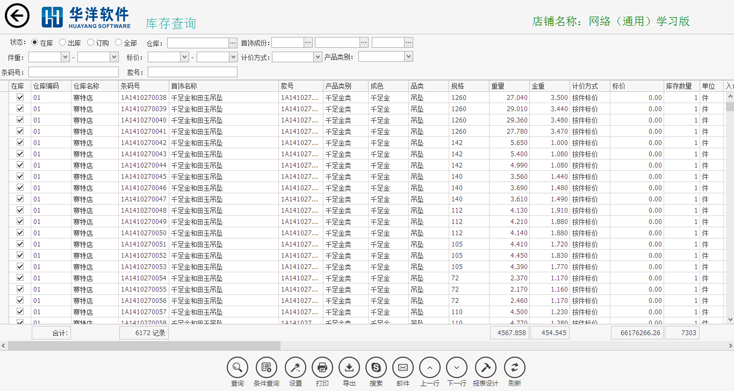Viewport: 734px width, 391px height.
Task: Select the 全部 status radio button
Action: (118, 43)
